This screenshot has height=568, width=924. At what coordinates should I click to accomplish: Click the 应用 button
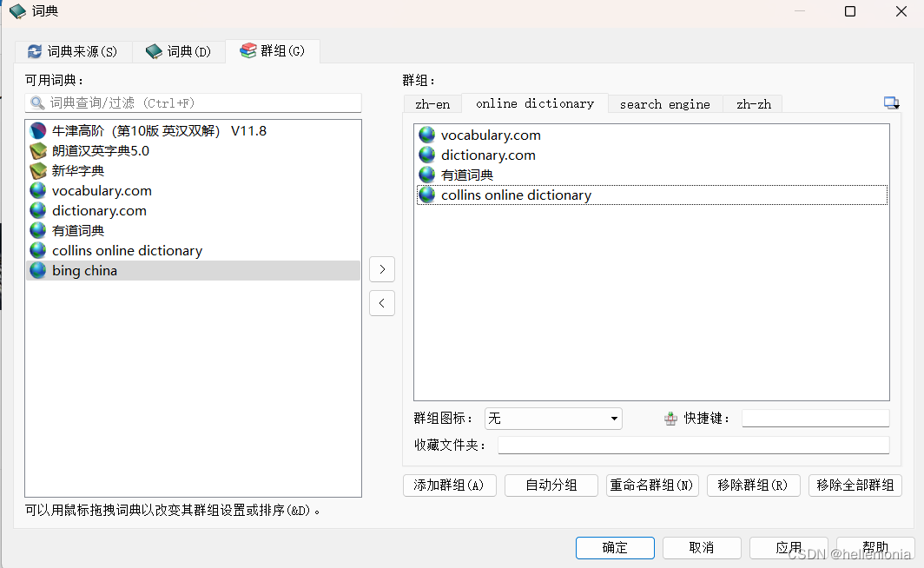click(789, 548)
